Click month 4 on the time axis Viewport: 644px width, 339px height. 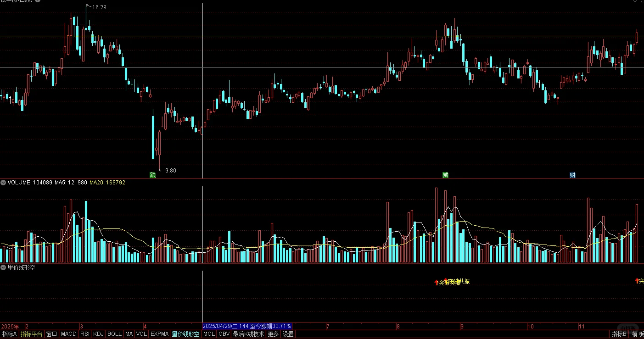point(146,327)
